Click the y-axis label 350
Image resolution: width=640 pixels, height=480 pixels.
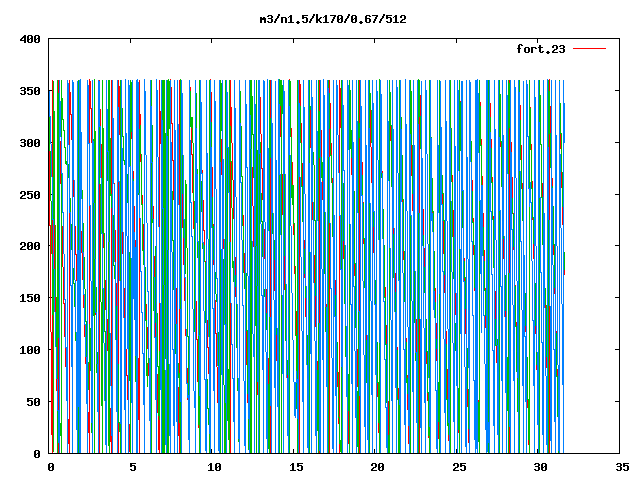click(30, 91)
